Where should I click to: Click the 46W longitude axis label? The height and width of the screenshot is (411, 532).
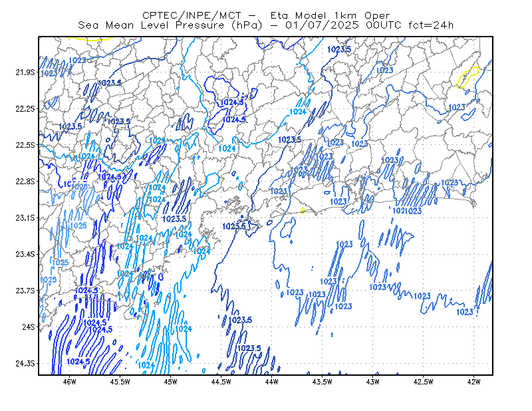pos(70,382)
